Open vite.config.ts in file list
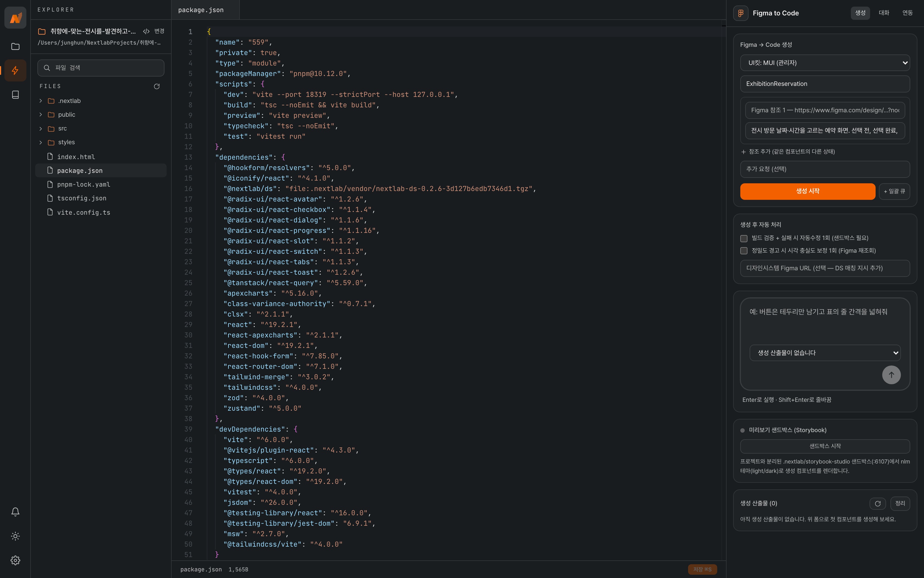924x578 pixels. coord(101,212)
